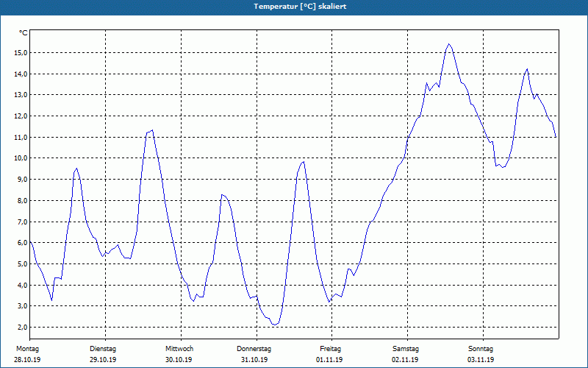Select the 03.11.19 date label
This screenshot has width=588, height=368.
[x=481, y=360]
